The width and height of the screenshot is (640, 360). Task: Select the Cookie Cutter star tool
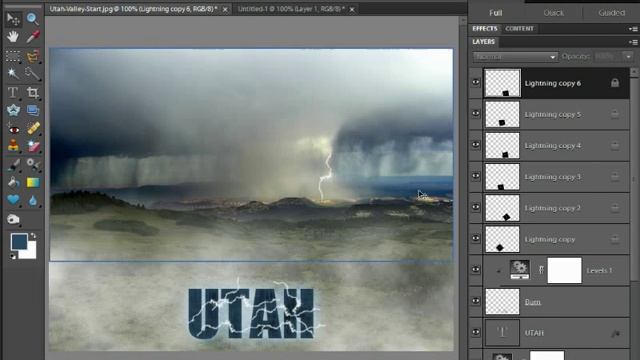(x=13, y=110)
